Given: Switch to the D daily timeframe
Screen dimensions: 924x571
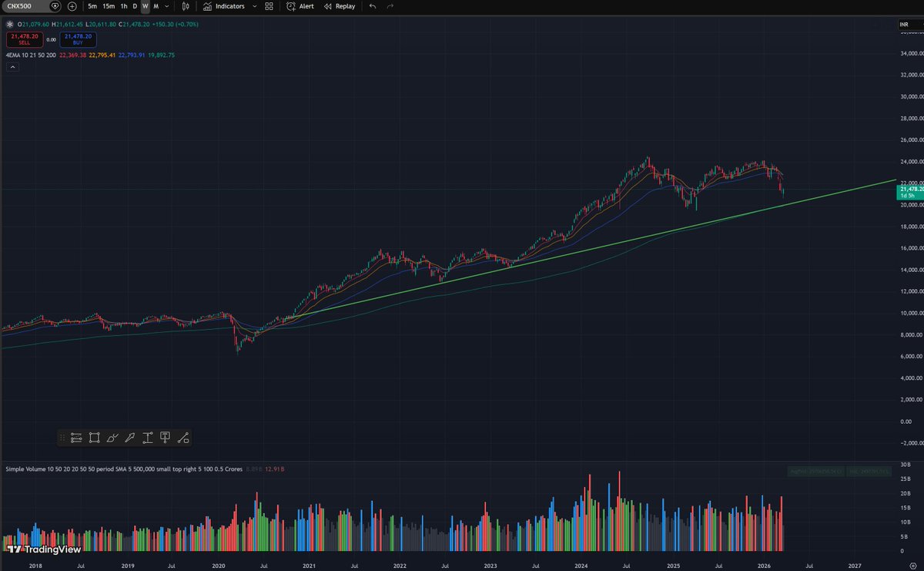Looking at the screenshot, I should pos(135,6).
